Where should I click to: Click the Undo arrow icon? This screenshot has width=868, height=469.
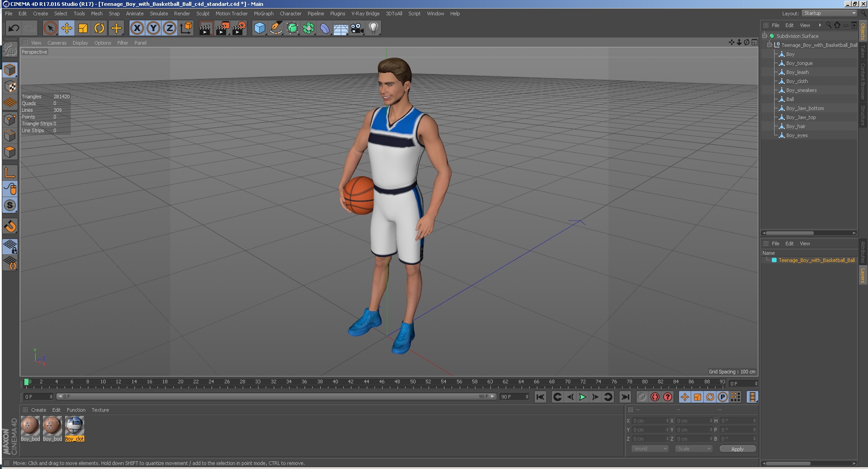click(x=14, y=28)
